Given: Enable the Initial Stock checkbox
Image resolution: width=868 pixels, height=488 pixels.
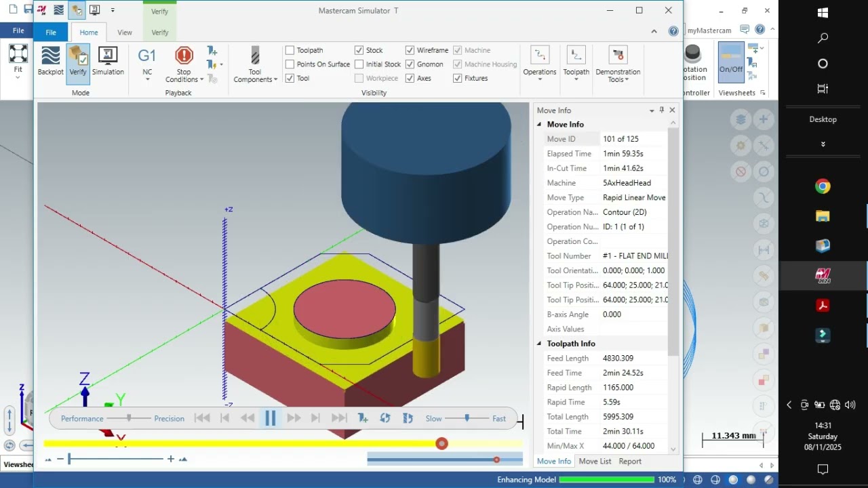Looking at the screenshot, I should [359, 64].
